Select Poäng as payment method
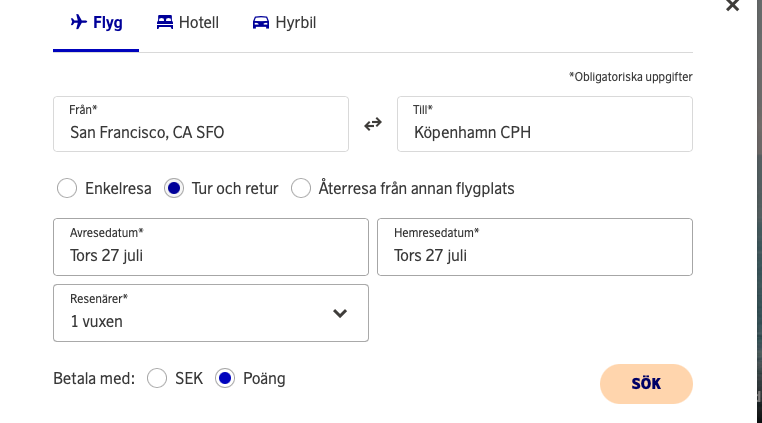This screenshot has width=762, height=423. (225, 378)
